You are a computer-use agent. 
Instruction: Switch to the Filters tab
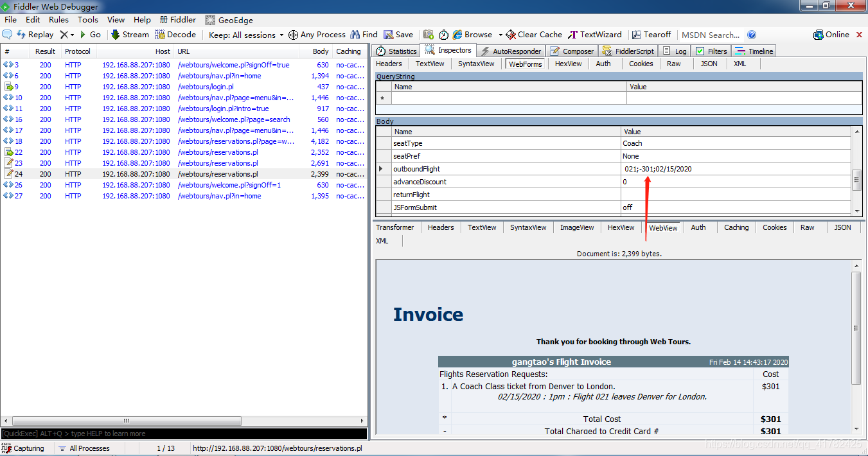pos(711,51)
